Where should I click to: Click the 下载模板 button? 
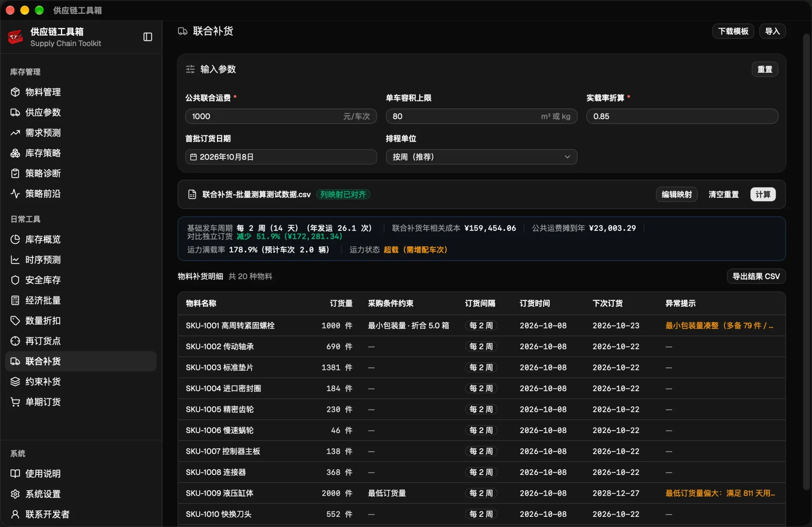point(733,31)
